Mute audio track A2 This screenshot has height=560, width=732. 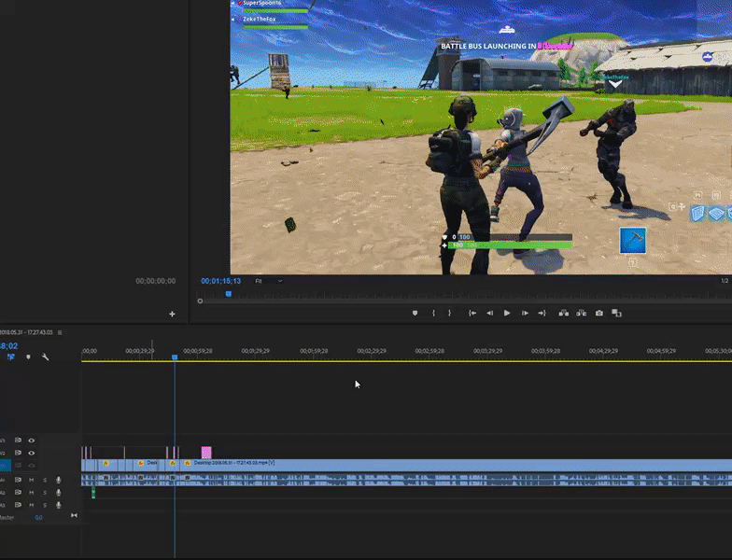(32, 493)
